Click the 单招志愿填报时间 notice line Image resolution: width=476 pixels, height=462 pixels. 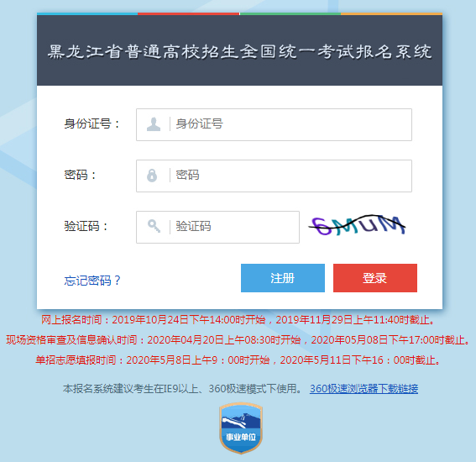point(238,360)
